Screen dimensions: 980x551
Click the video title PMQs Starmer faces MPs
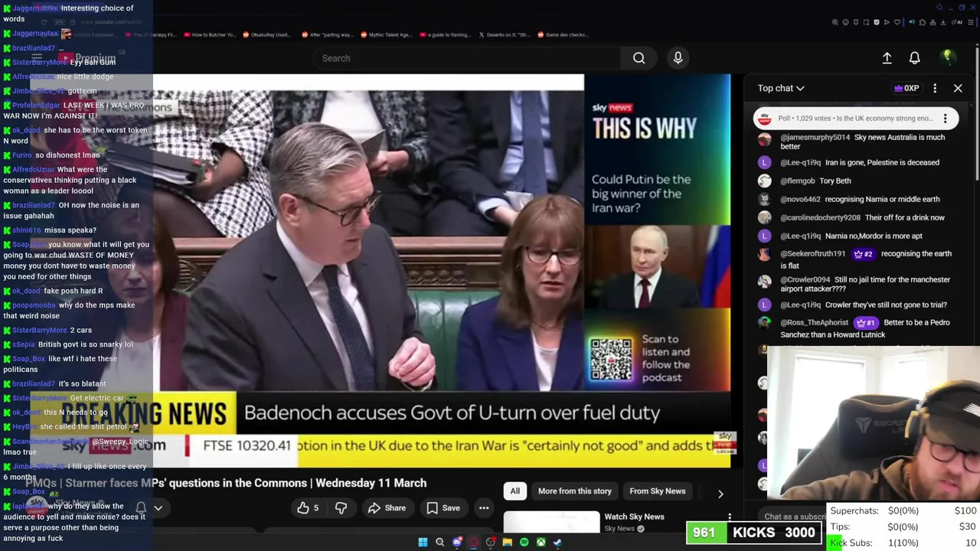[x=226, y=483]
